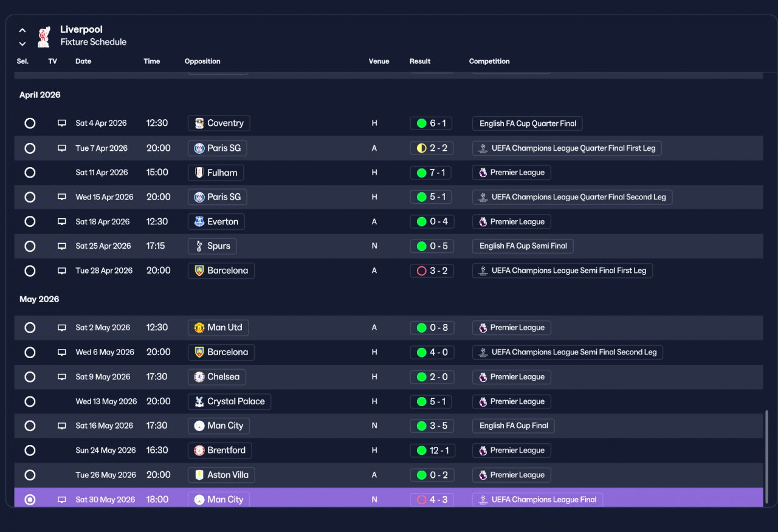Screen dimensions: 778x532
Task: Click the fixture list vertical scrollbar
Action: coord(767,456)
